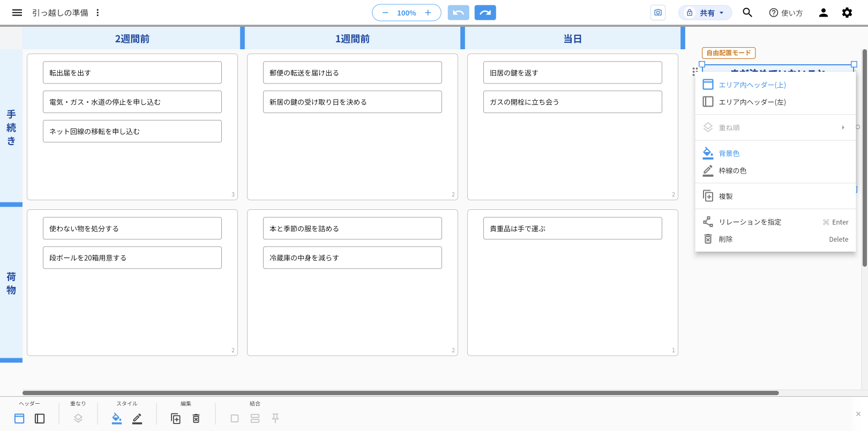This screenshot has width=868, height=431.
Task: Click the 自由配置モード badge
Action: 729,52
